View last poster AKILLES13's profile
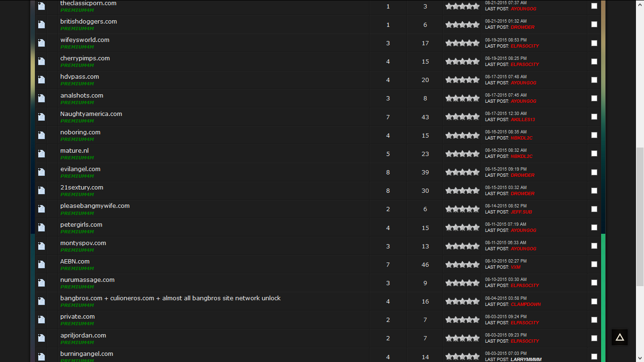Screen dimensions: 644x362 523,120
